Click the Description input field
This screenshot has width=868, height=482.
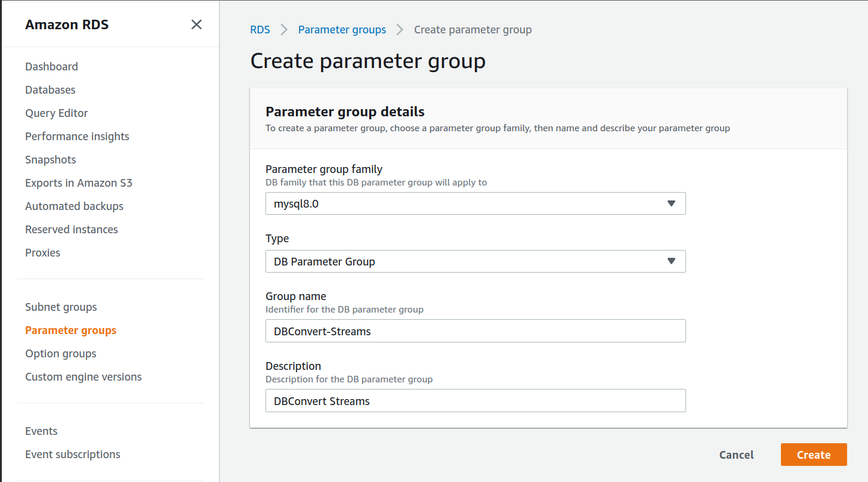click(x=475, y=401)
